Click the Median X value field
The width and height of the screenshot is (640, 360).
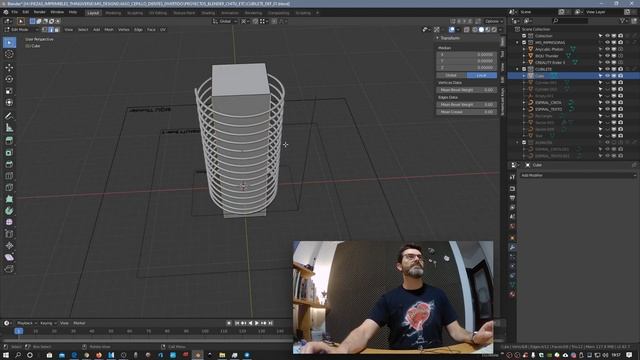click(x=467, y=54)
